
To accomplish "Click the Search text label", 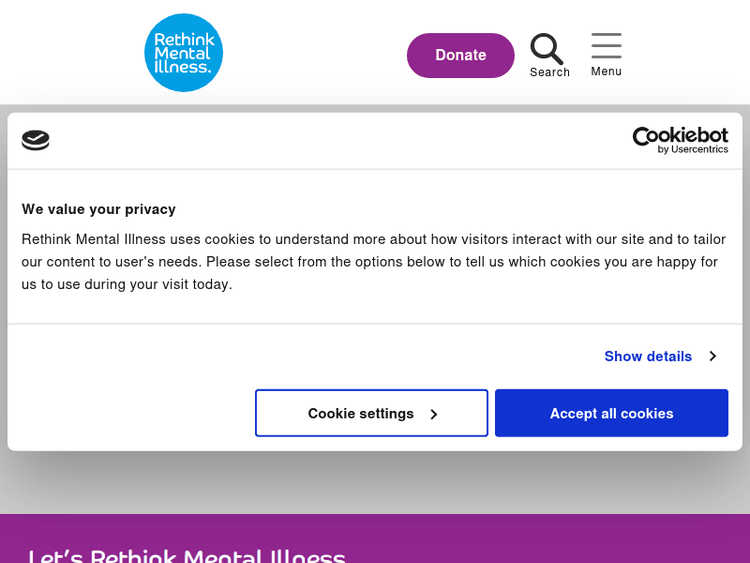I will [x=550, y=72].
